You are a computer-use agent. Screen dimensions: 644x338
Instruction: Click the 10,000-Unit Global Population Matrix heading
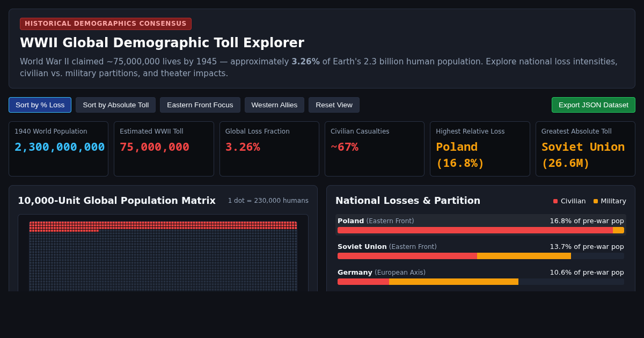click(x=116, y=201)
